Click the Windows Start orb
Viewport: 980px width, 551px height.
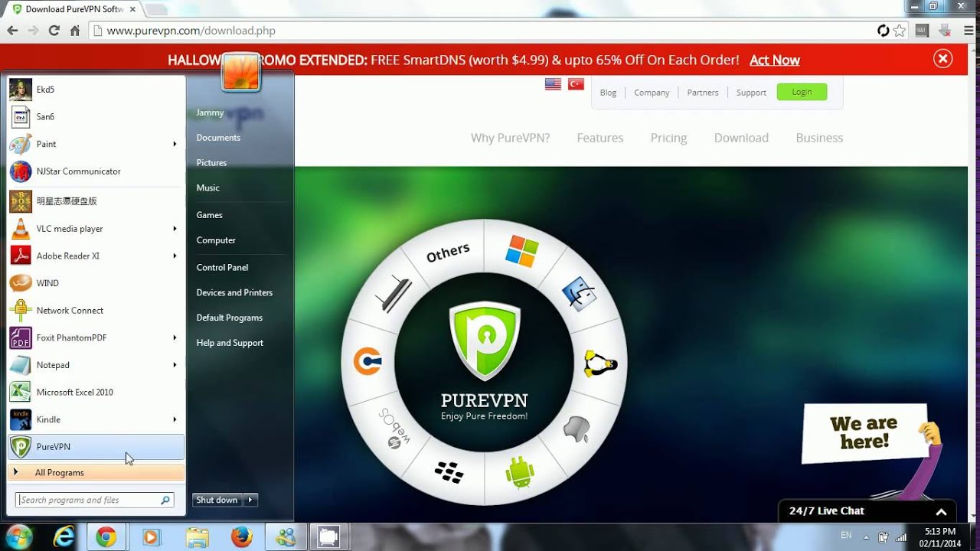click(19, 536)
